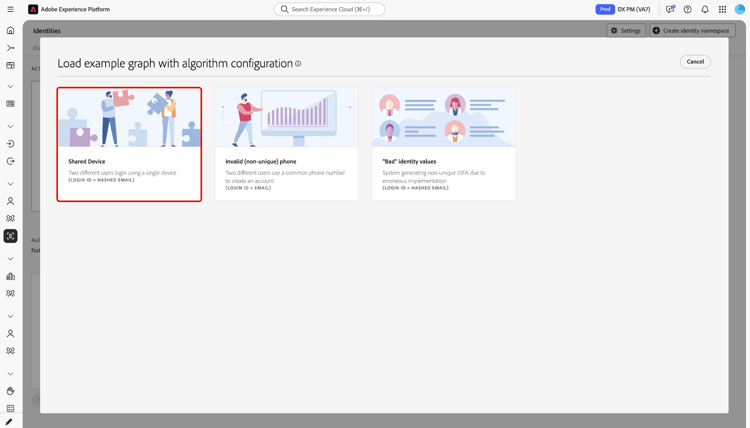Focus the Search Experience Cloud field
This screenshot has width=750, height=428.
(x=329, y=9)
